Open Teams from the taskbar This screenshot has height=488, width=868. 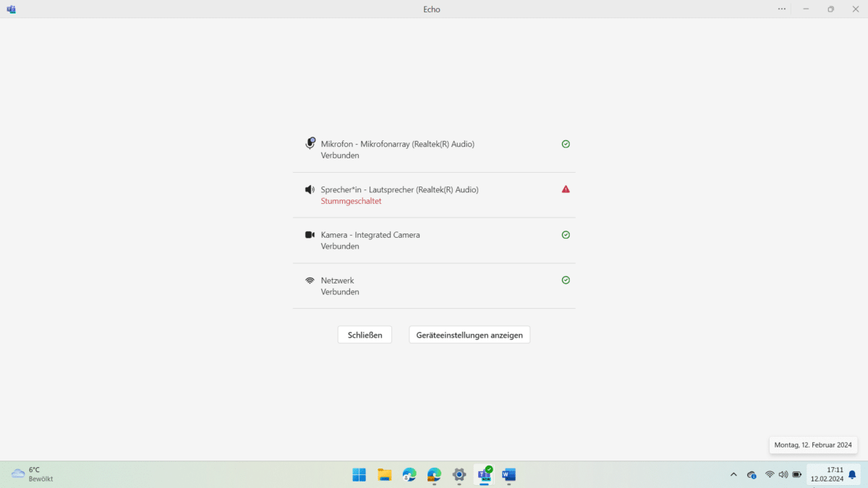(x=484, y=475)
